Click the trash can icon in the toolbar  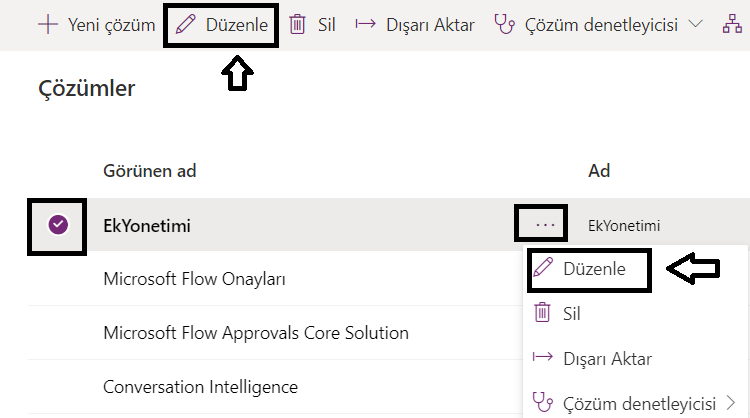pos(297,24)
